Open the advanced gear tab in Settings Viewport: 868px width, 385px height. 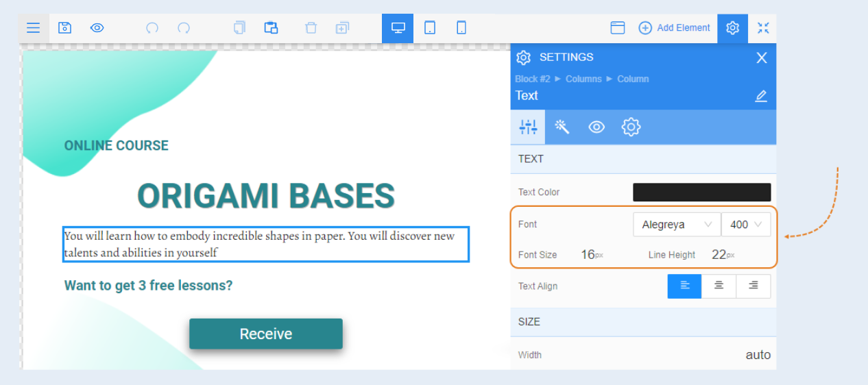[x=631, y=127]
